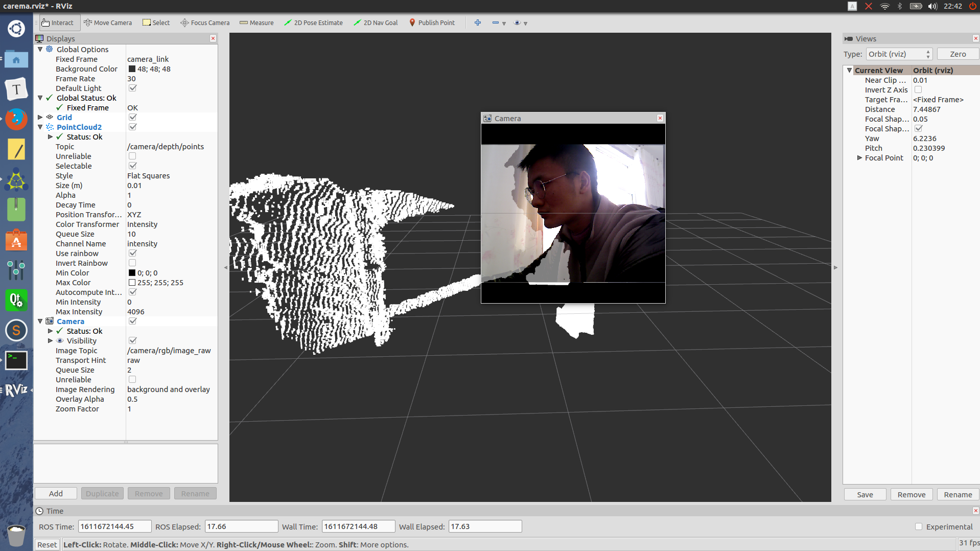
Task: Expand the Camera Visibility node
Action: click(50, 340)
